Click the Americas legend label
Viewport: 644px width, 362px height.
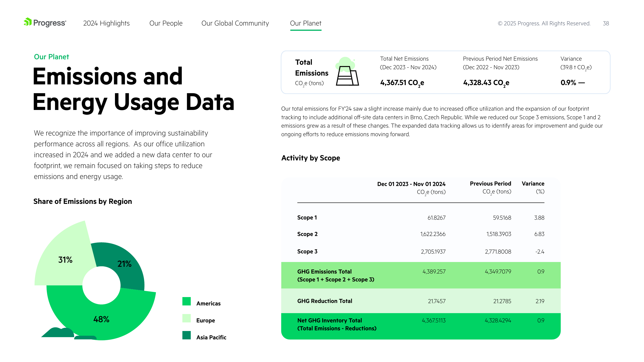coord(208,303)
